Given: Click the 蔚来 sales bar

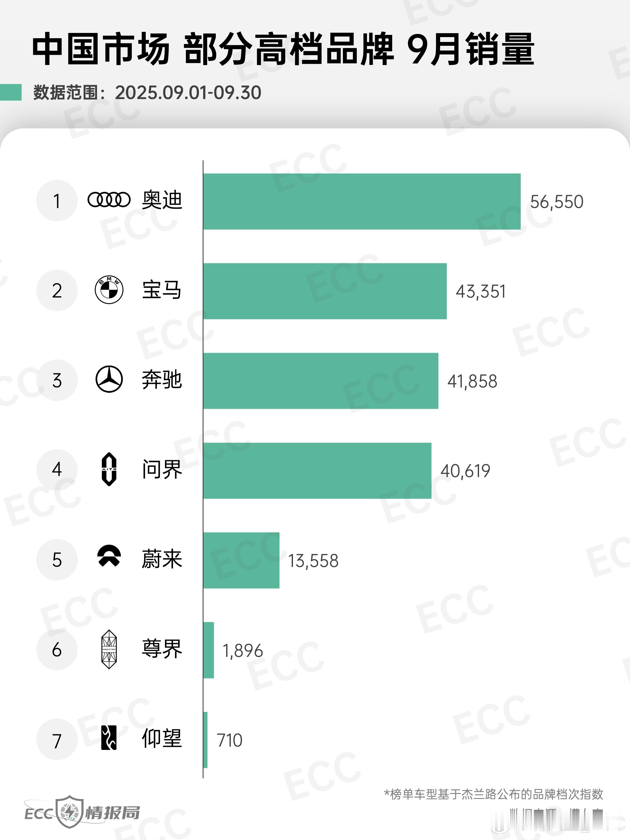Looking at the screenshot, I should [x=241, y=560].
